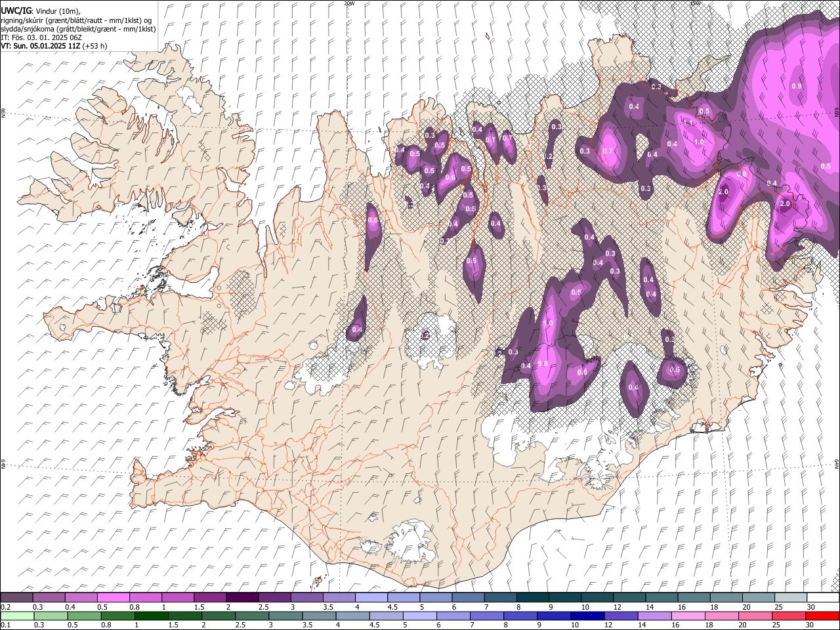Click the 'IT: Fös. 03. 01. 2025 06Z' line

(x=41, y=37)
